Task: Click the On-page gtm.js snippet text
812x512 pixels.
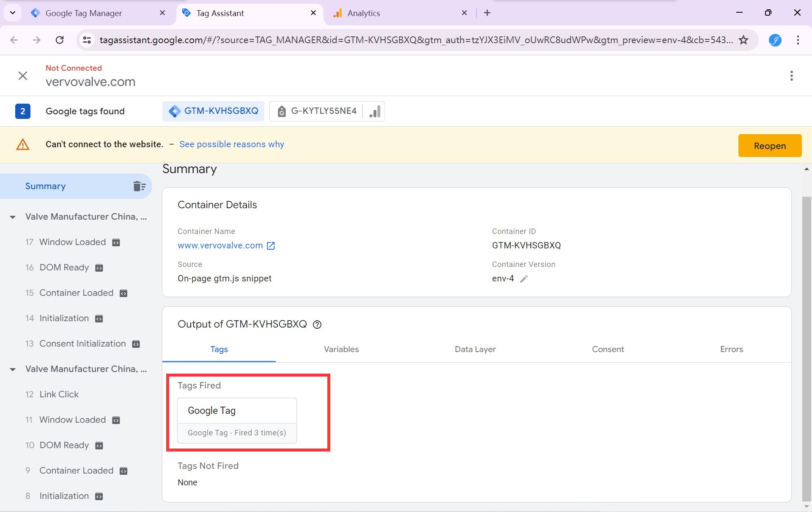Action: pyautogui.click(x=225, y=278)
